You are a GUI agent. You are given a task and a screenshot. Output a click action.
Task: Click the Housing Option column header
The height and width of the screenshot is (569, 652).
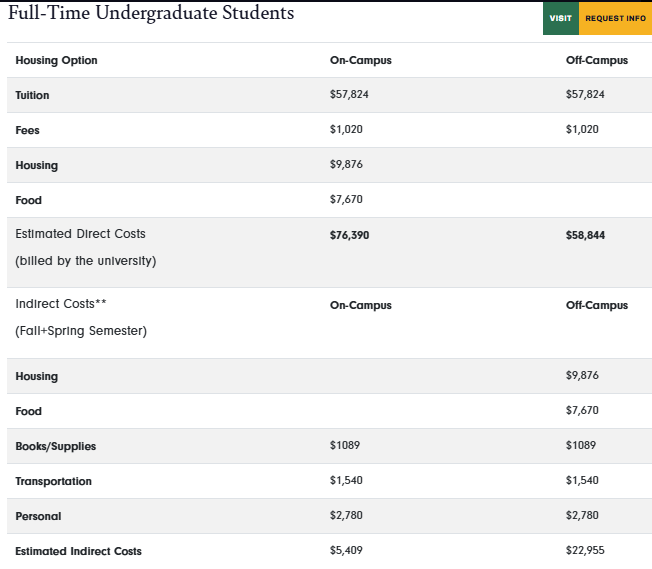tap(56, 60)
